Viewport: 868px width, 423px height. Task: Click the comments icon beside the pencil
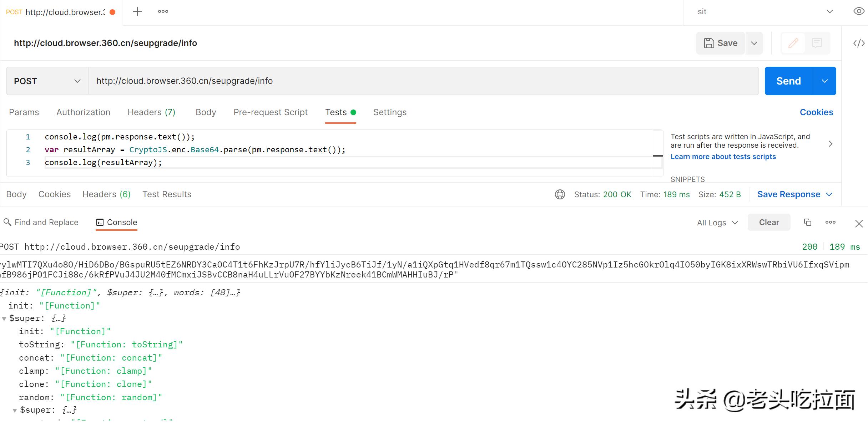[817, 43]
